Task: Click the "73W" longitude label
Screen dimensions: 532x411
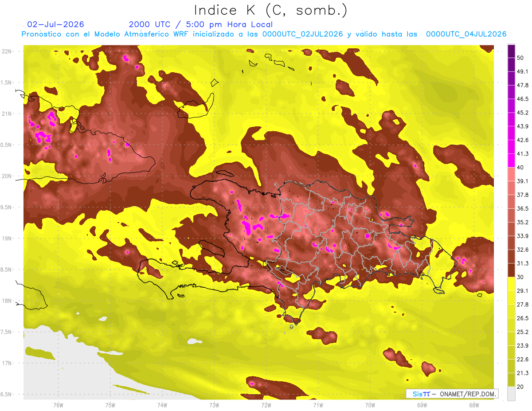Action: [214, 405]
